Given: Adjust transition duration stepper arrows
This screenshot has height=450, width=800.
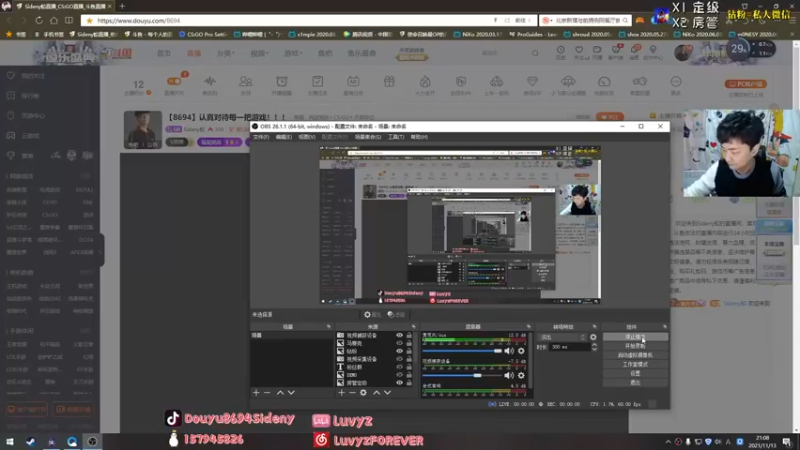Looking at the screenshot, I should click(594, 347).
